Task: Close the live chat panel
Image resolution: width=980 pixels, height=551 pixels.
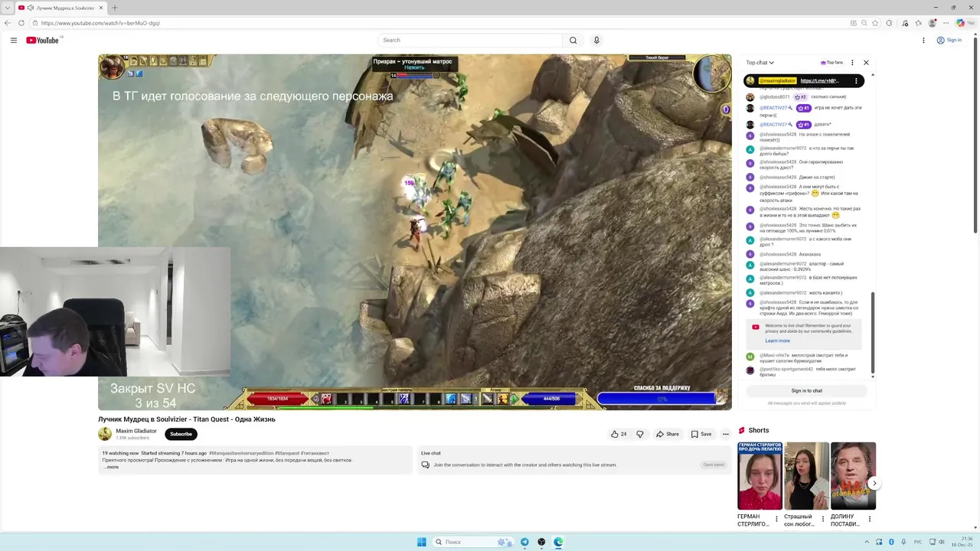Action: point(866,63)
